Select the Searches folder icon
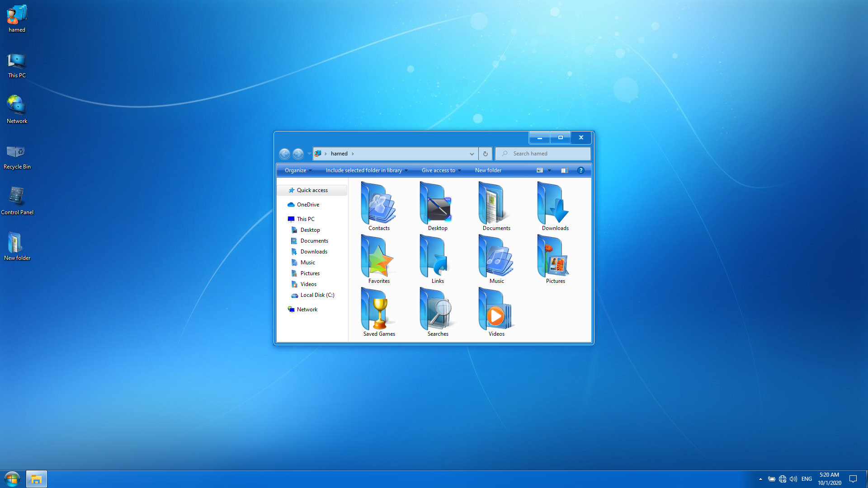868x488 pixels. (437, 312)
